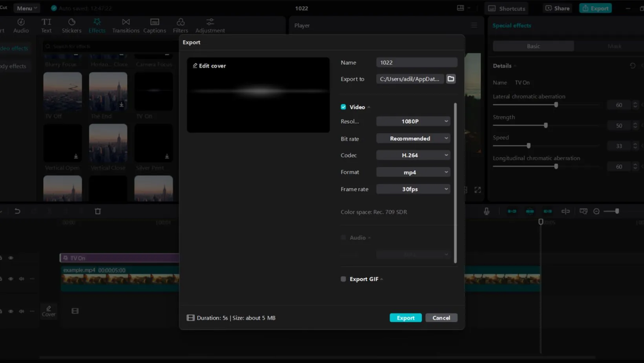Click the microphone record icon
Image resolution: width=644 pixels, height=363 pixels.
coord(487,211)
